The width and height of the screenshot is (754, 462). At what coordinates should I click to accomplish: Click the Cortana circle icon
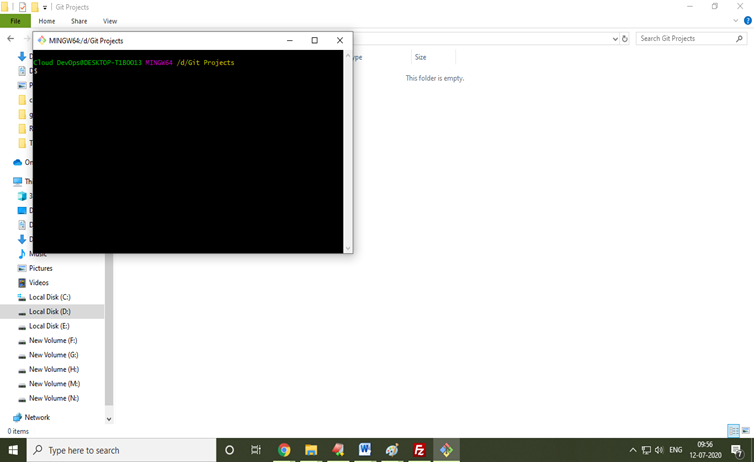coord(229,450)
